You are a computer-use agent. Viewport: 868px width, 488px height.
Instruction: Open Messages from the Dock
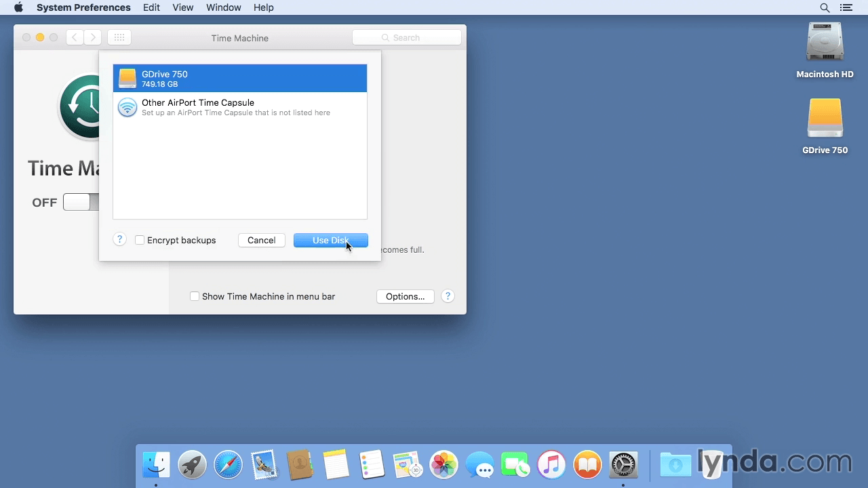click(x=479, y=465)
